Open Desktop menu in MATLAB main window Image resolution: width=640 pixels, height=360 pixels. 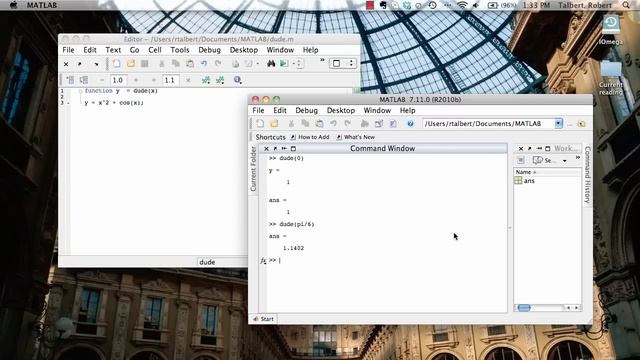[x=341, y=111]
